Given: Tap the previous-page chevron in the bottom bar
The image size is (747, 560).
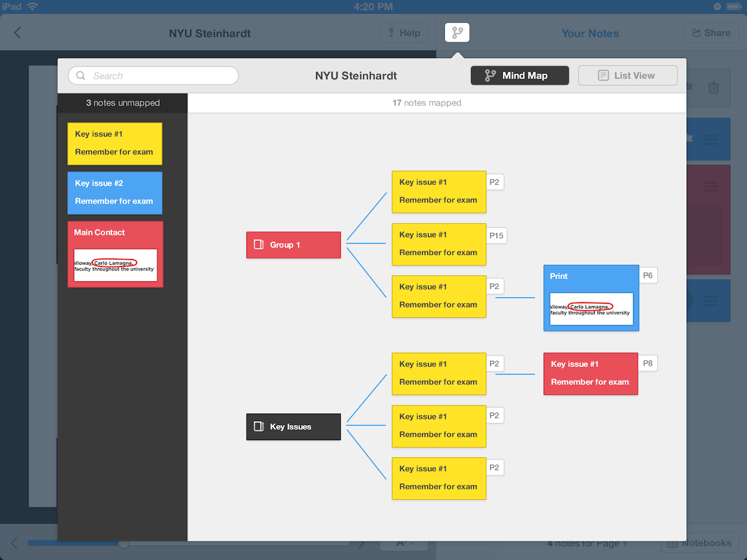Looking at the screenshot, I should pyautogui.click(x=14, y=543).
